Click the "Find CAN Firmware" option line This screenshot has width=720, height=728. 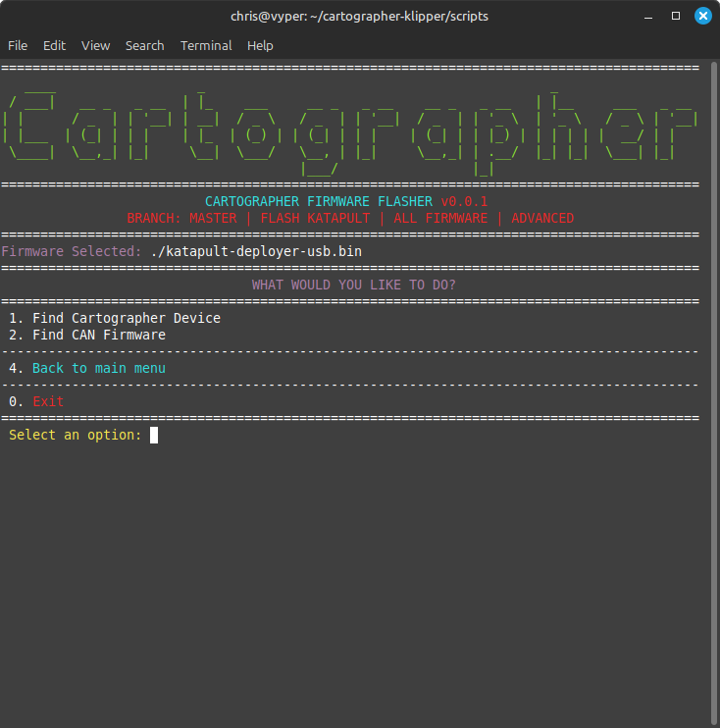[x=98, y=335]
